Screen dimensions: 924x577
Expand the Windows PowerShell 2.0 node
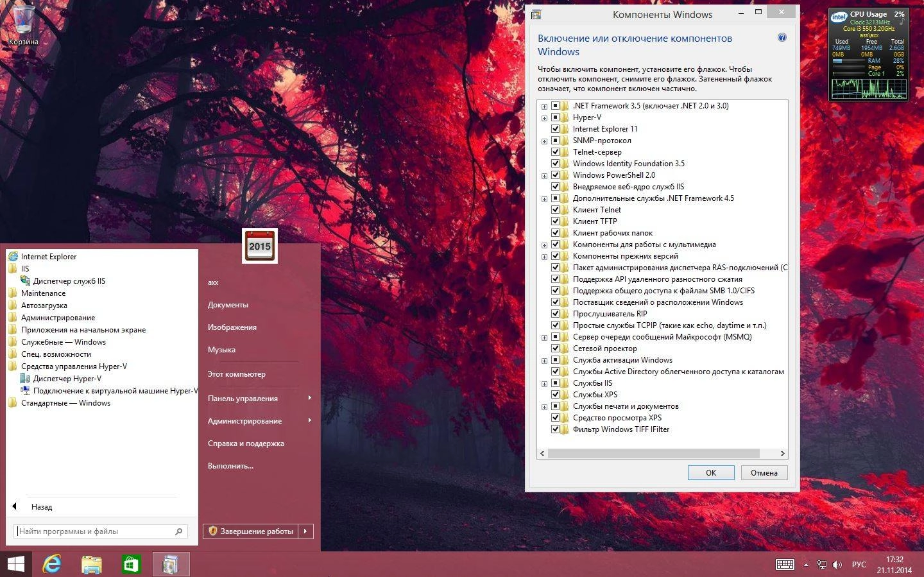pos(544,175)
